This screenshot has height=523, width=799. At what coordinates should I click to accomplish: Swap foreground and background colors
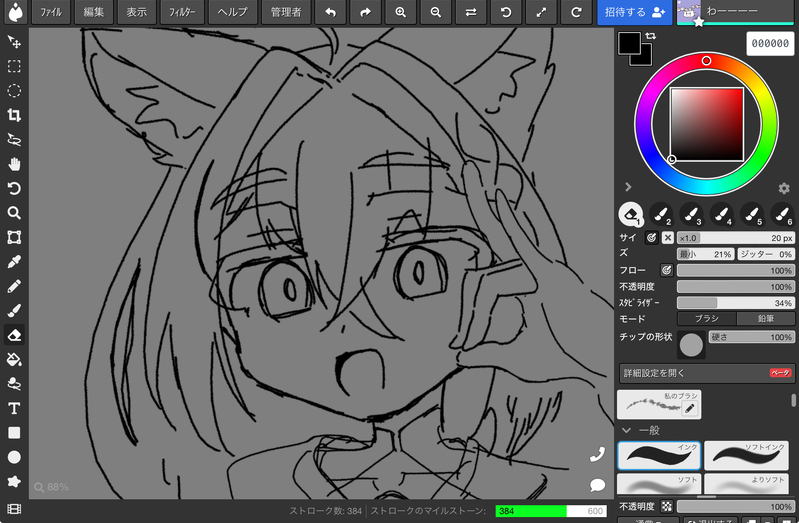[651, 36]
